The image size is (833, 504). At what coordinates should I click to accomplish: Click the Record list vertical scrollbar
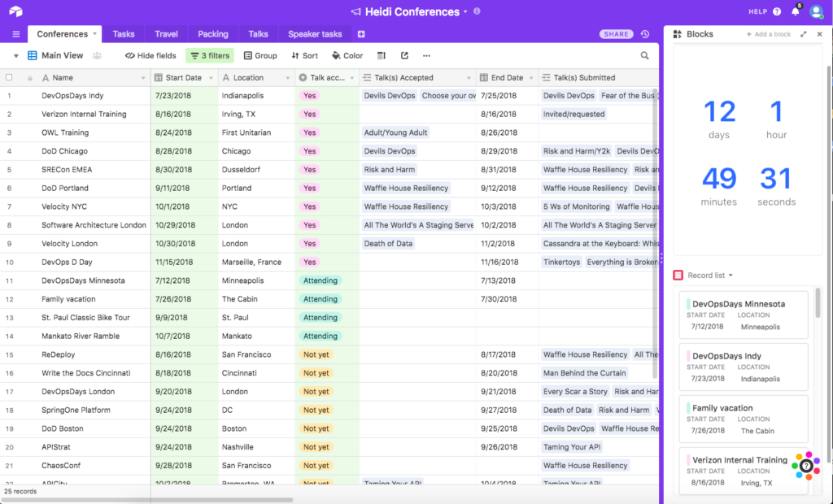pyautogui.click(x=818, y=302)
